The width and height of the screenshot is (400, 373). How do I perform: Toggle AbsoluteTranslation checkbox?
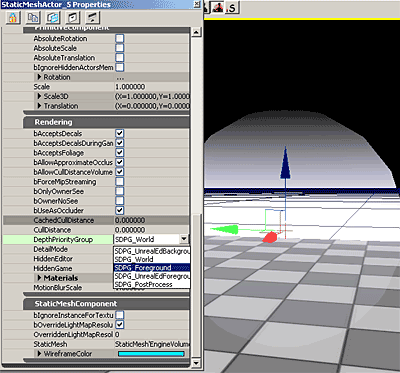120,58
